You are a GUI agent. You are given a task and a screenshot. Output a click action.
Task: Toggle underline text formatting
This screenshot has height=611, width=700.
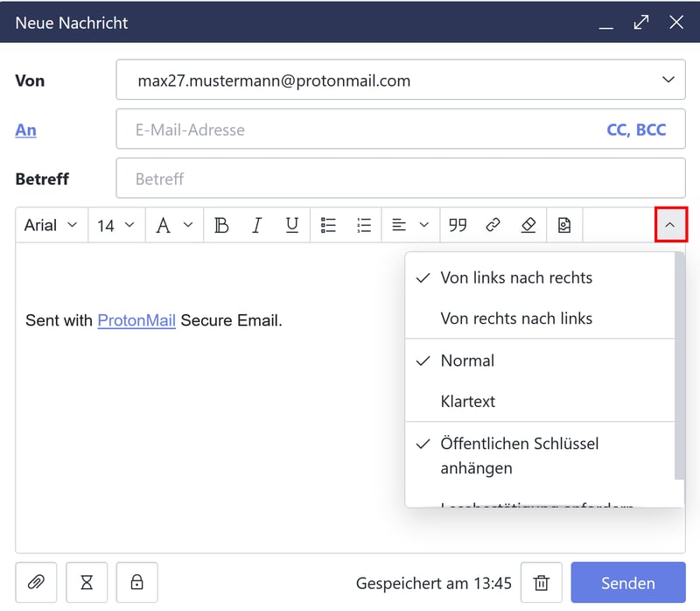coord(292,225)
